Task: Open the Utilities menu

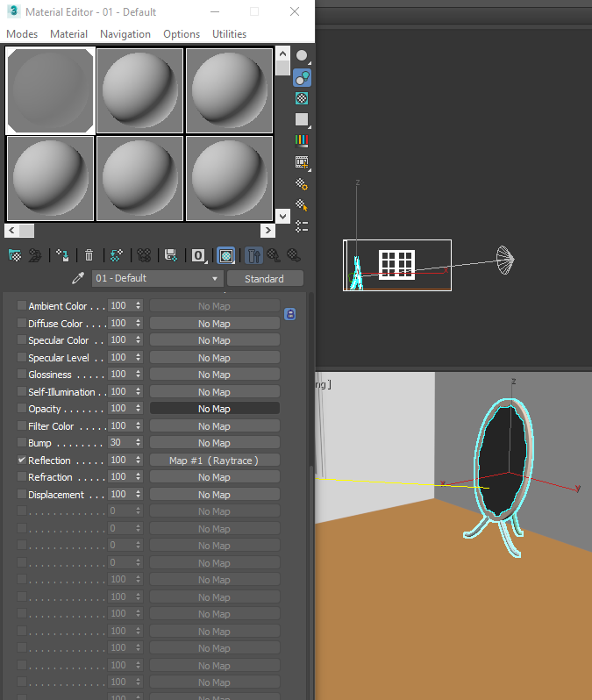Action: (229, 34)
